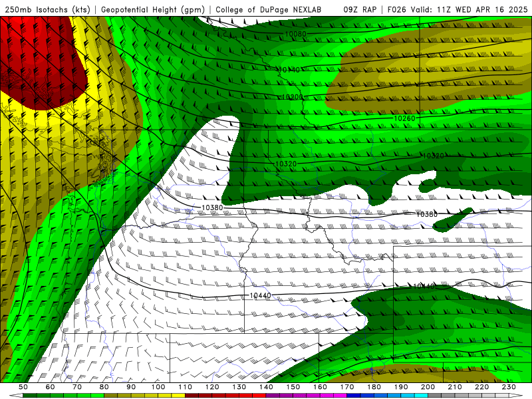
Task: Click the 10140 height contour label
Action: [289, 70]
